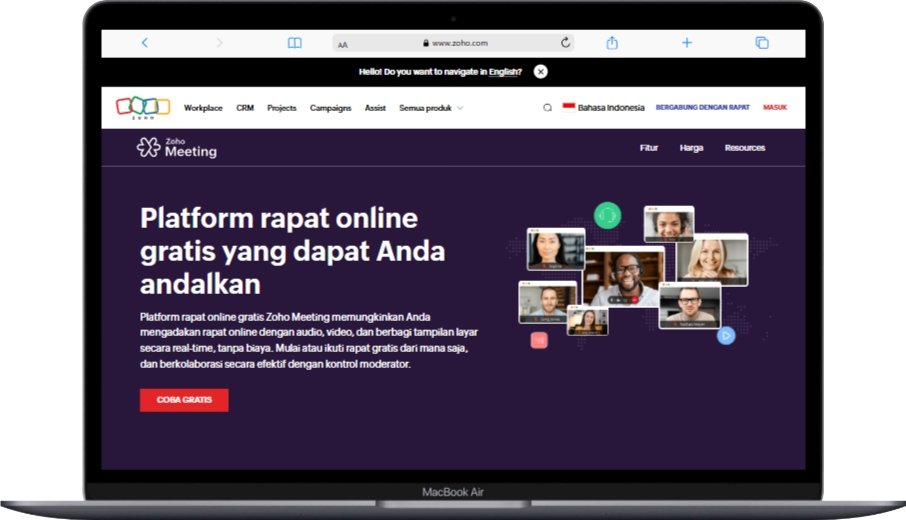Show all tabs overview icon

(762, 43)
